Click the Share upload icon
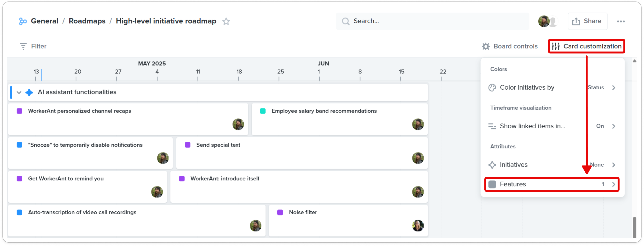Image resolution: width=644 pixels, height=246 pixels. [576, 21]
